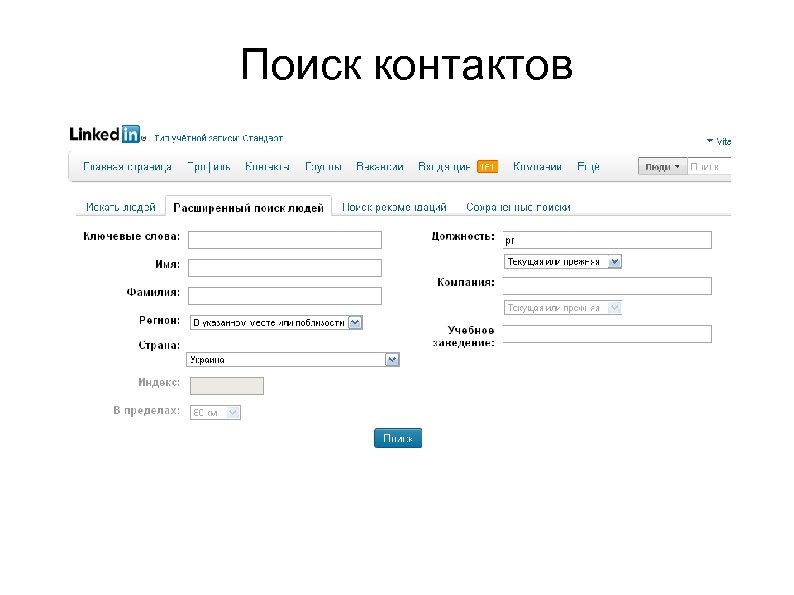The image size is (794, 595).
Task: Click the Учебное заведение input field
Action: coord(607,334)
